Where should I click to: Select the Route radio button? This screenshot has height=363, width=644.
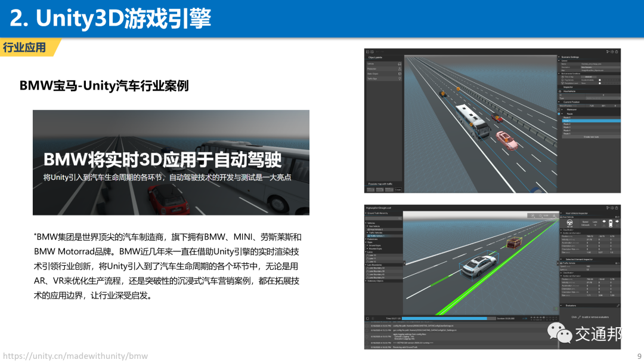coord(559,114)
